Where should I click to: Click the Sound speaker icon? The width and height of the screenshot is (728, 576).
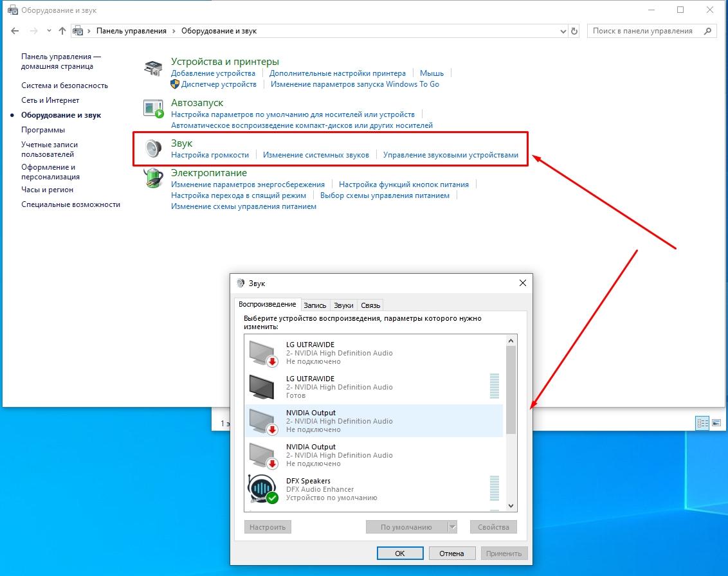click(153, 148)
